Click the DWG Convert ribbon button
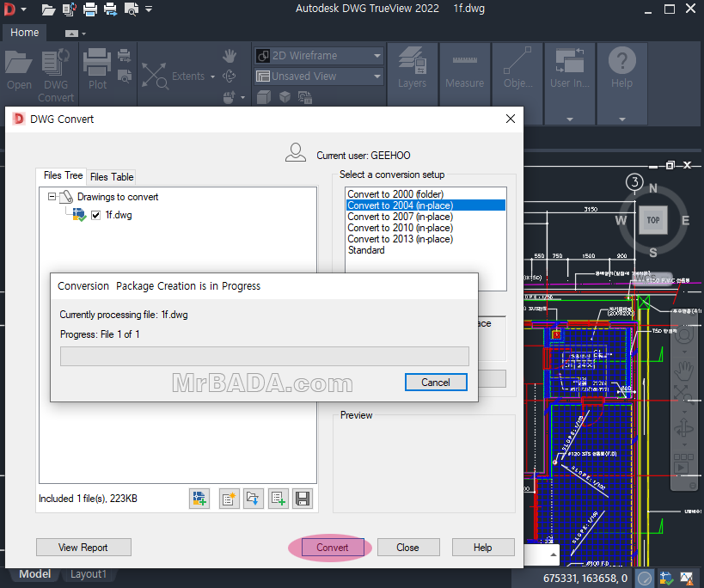This screenshot has width=704, height=588. click(56, 75)
